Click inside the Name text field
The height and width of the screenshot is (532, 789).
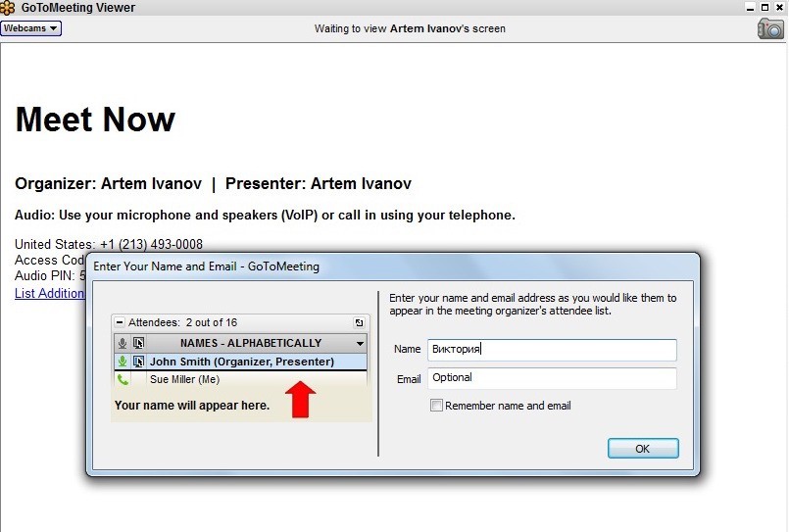tap(551, 350)
